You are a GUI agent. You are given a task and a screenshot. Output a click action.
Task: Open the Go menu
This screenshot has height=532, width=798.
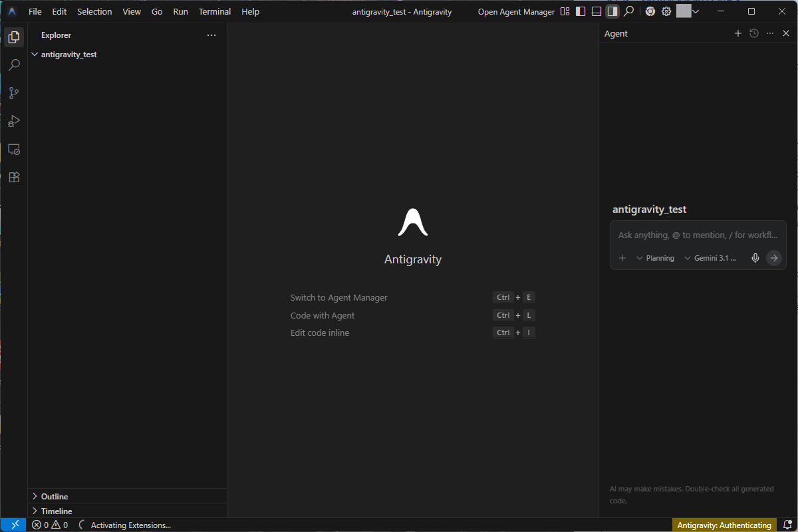tap(157, 11)
